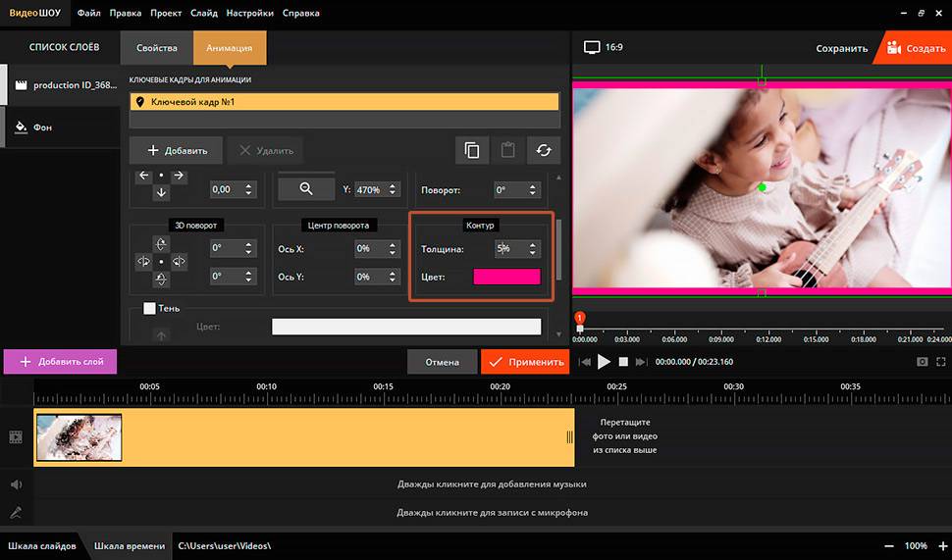
Task: Click the microphone recording track icon
Action: tap(16, 512)
